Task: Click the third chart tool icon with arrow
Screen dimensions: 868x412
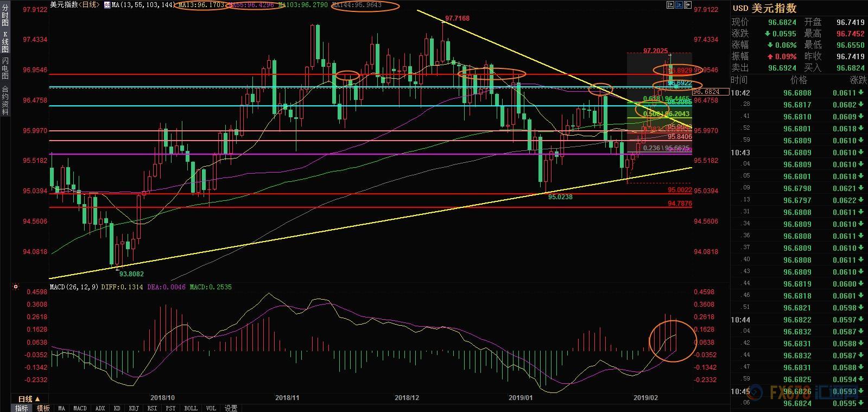Action: point(688,5)
